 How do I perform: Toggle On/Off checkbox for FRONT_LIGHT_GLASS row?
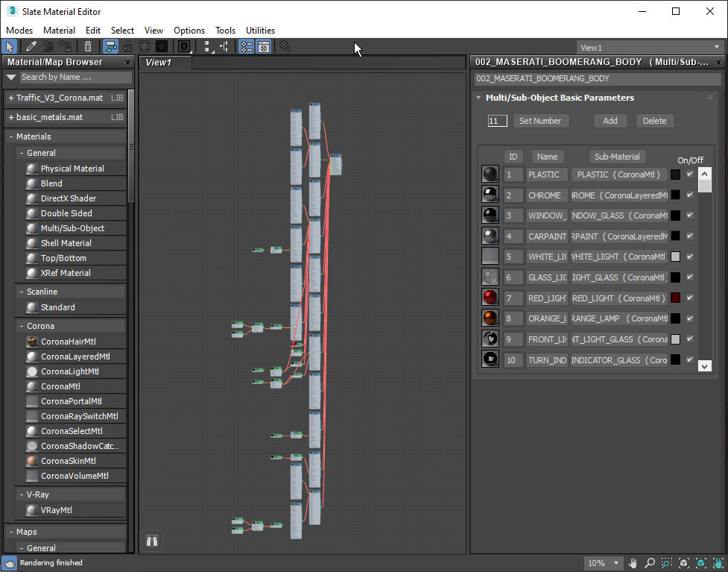pyautogui.click(x=690, y=339)
